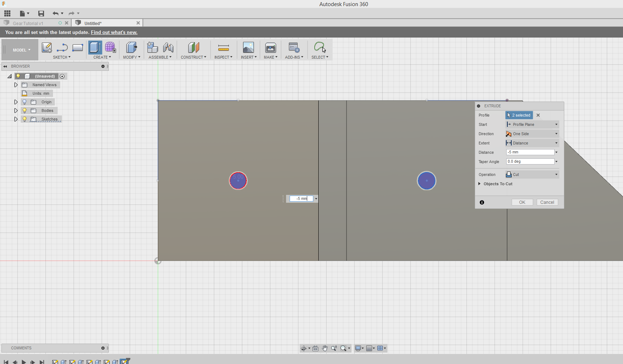Open the Direction One Side dropdown
The height and width of the screenshot is (364, 623).
point(532,134)
